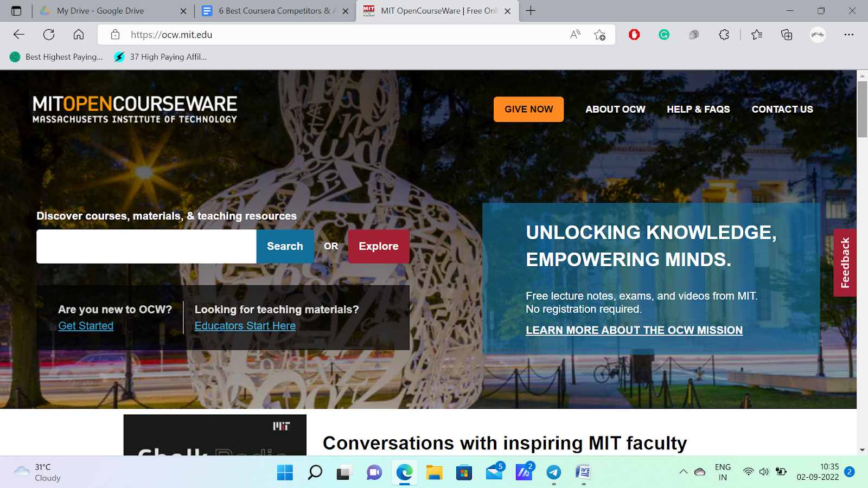
Task: Open the OneDrive cloud tray icon
Action: pos(700,472)
